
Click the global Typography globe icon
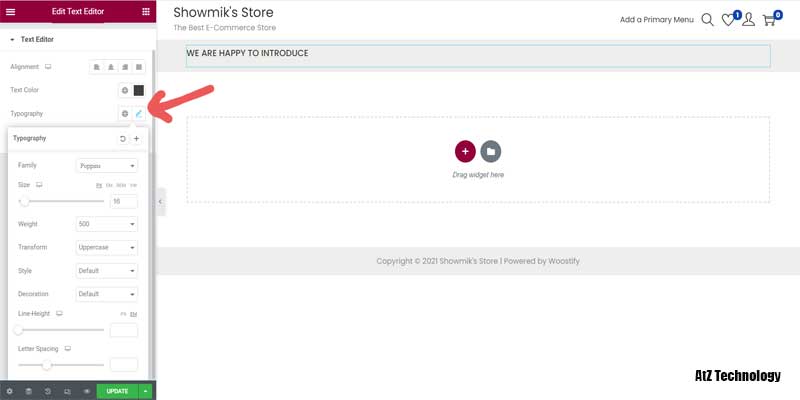(125, 114)
